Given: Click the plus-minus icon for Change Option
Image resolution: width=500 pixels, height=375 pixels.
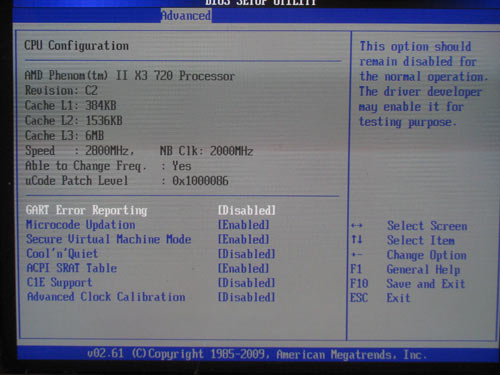Looking at the screenshot, I should [357, 255].
